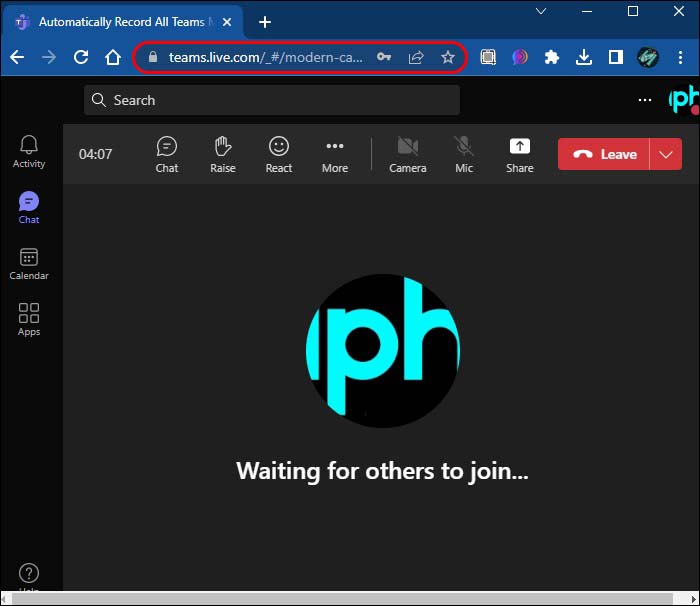Open the Chrome three-dot menu
Image resolution: width=700 pixels, height=606 pixels.
pyautogui.click(x=680, y=57)
